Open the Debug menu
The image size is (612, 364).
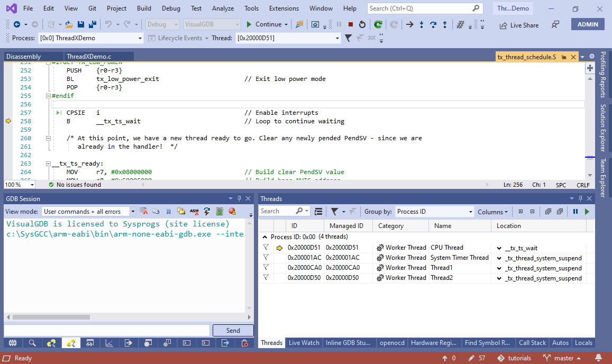[x=171, y=8]
